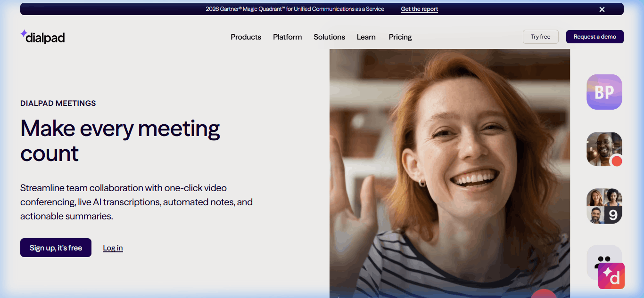Open the Dialpad AI chat widget
This screenshot has height=298, width=644.
611,276
